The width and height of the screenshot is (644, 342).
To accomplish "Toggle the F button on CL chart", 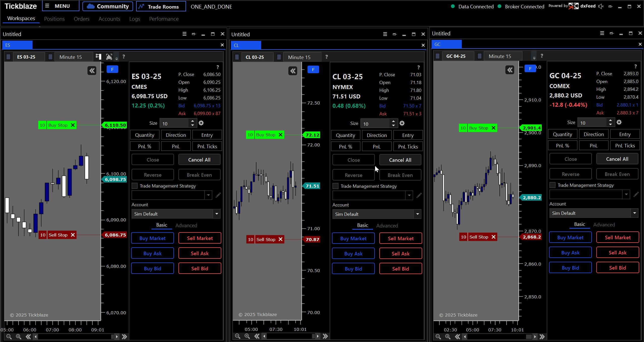I will point(313,70).
